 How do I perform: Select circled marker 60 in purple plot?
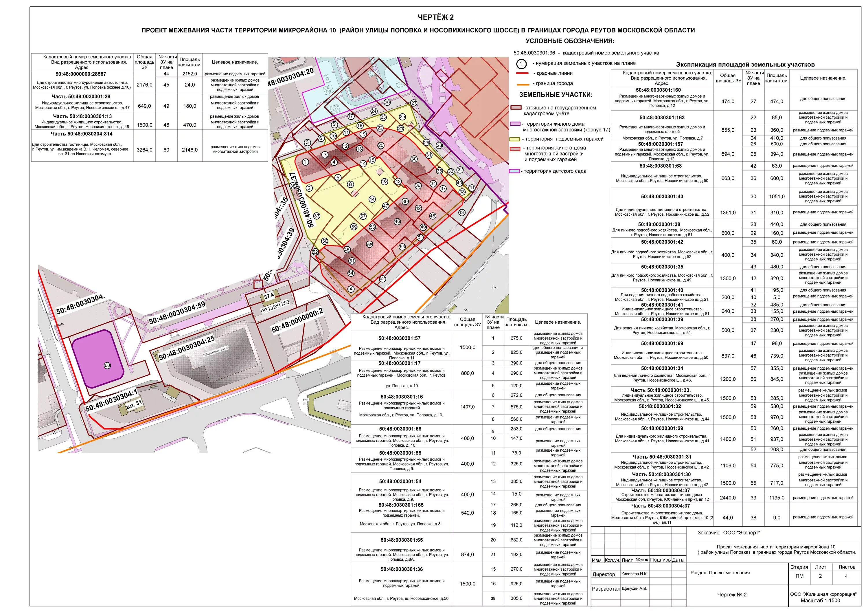coord(107,365)
